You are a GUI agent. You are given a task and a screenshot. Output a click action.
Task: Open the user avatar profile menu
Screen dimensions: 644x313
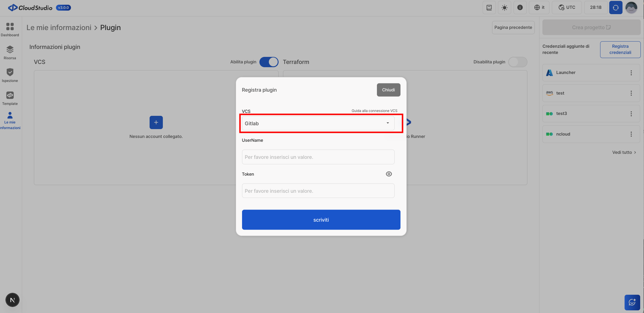[x=631, y=8]
